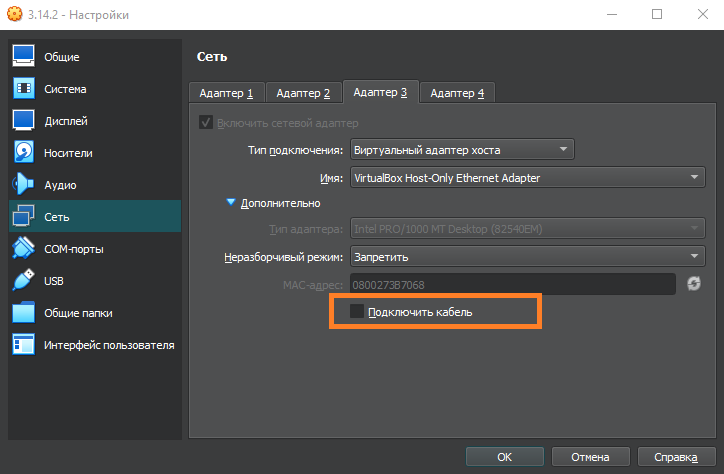This screenshot has width=724, height=474.
Task: Click the COM-порты serial port icon
Action: tap(23, 248)
